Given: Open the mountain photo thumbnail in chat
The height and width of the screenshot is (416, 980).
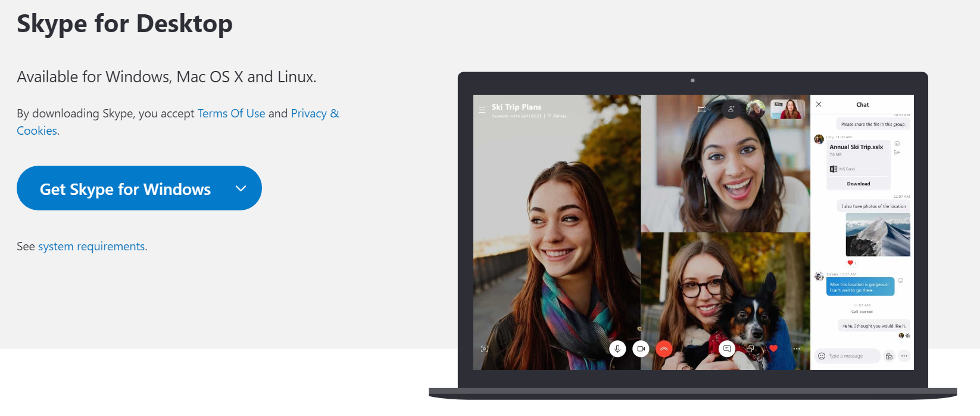Looking at the screenshot, I should click(x=878, y=235).
